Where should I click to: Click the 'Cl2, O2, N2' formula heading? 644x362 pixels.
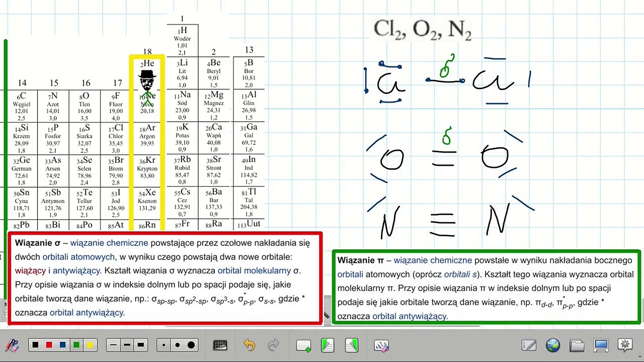(x=422, y=30)
